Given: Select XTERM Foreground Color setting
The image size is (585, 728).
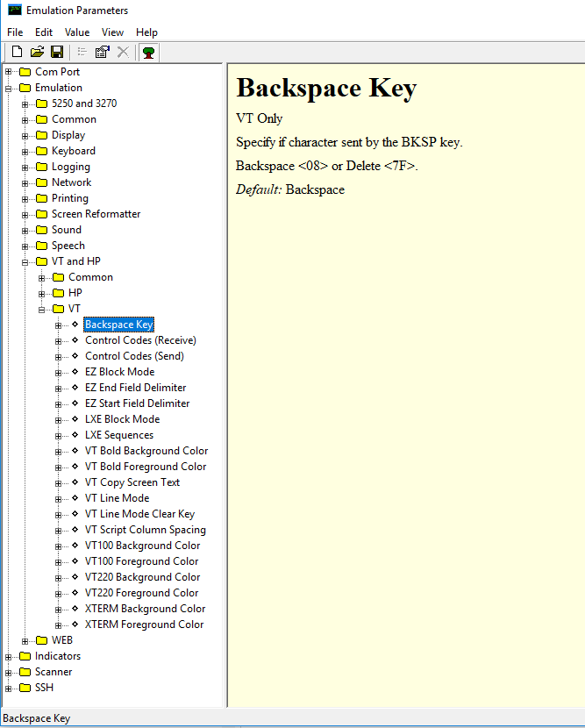Looking at the screenshot, I should pos(144,625).
